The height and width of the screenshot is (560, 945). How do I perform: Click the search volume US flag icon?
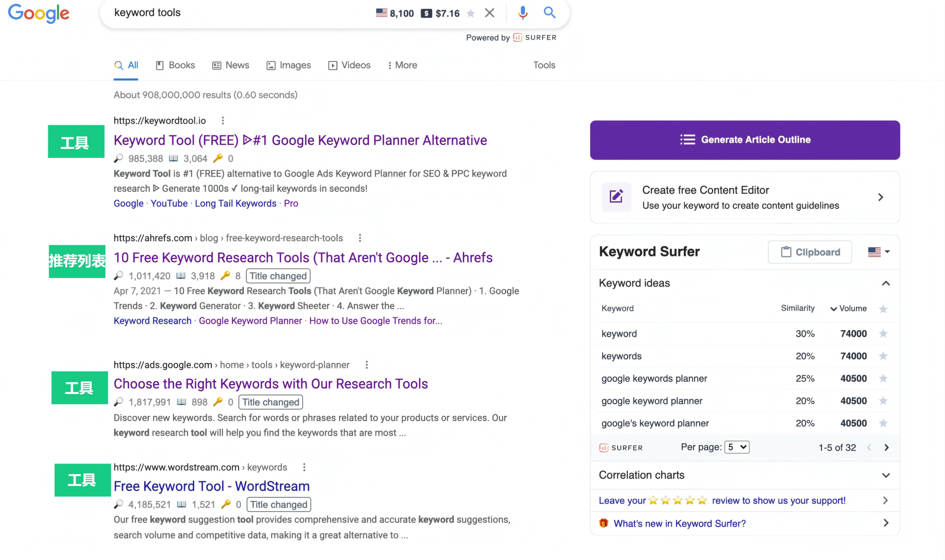point(381,13)
